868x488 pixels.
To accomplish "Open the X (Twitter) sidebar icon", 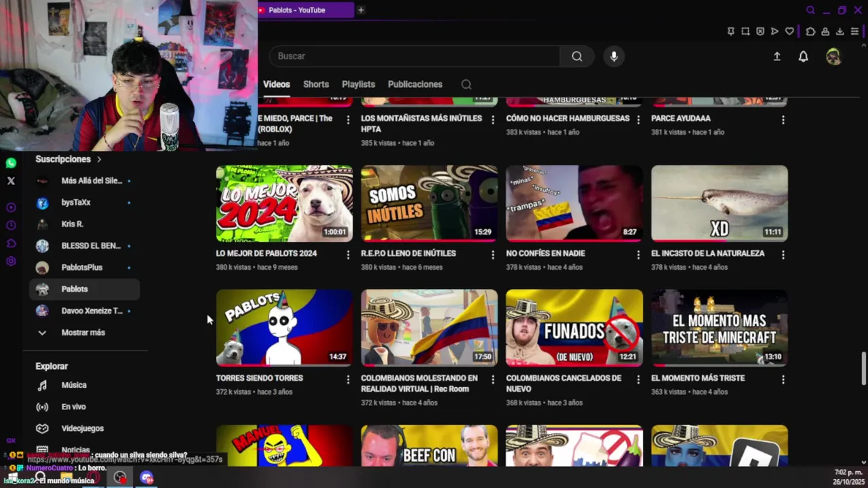I will point(11,181).
